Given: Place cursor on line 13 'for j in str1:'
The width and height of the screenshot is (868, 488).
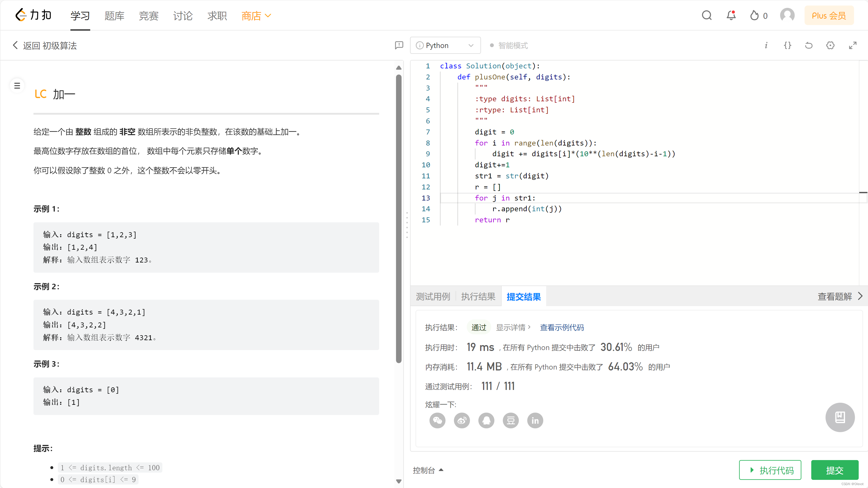Looking at the screenshot, I should coord(505,198).
